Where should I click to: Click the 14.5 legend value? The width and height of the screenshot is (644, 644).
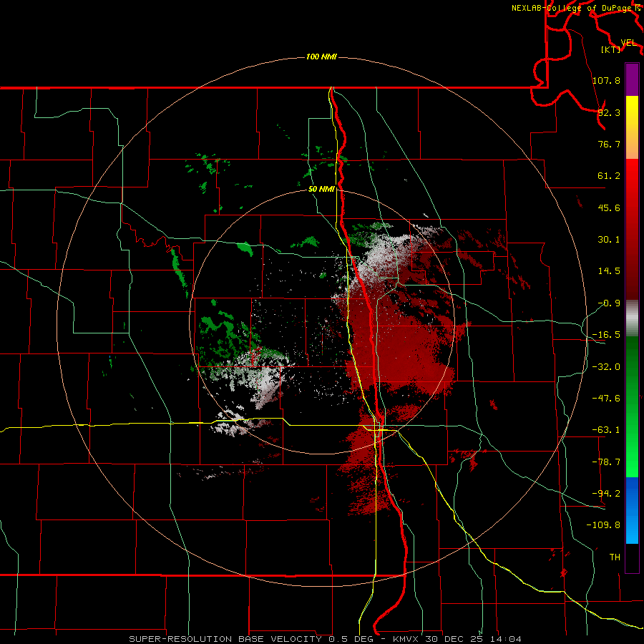click(609, 271)
